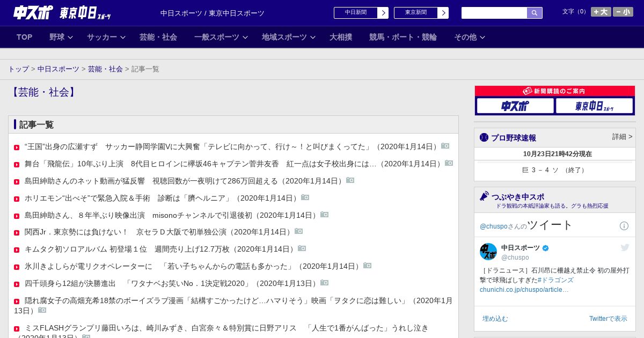
Task: Open the 関西Jr. 京セラD大阪 article
Action: (158, 232)
